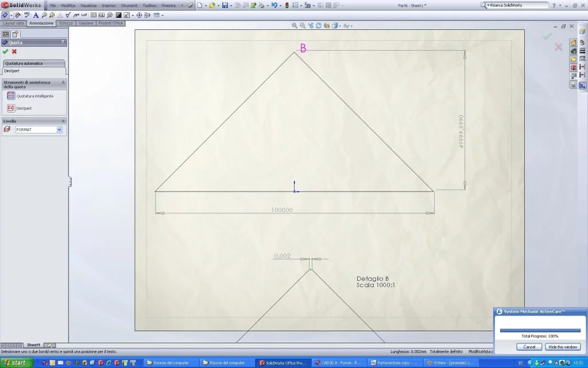
Task: Create a new document icon
Action: [x=199, y=5]
